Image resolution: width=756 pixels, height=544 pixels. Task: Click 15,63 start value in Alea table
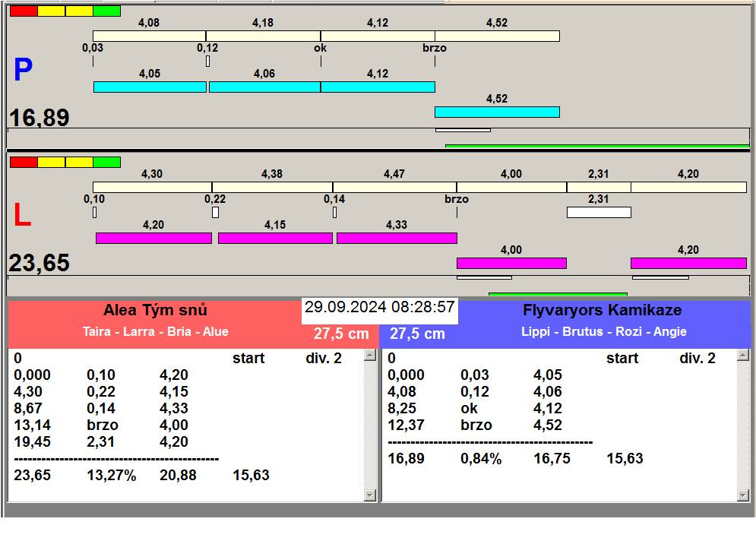(x=251, y=476)
